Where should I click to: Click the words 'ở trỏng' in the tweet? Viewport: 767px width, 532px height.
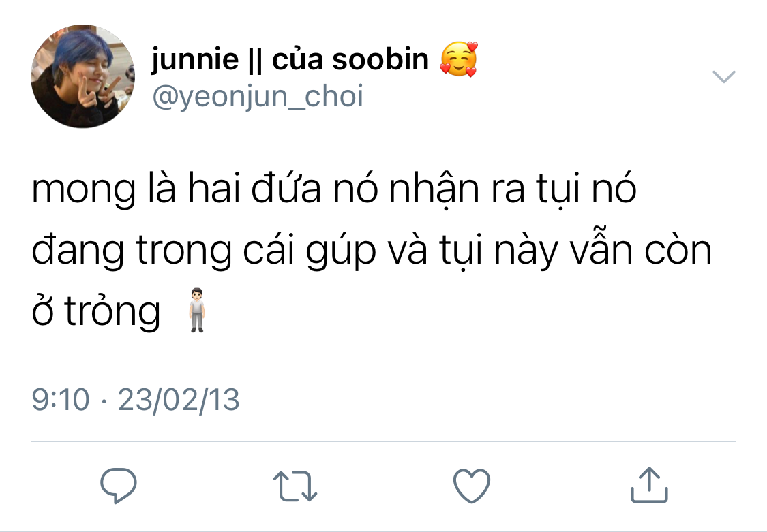96,311
